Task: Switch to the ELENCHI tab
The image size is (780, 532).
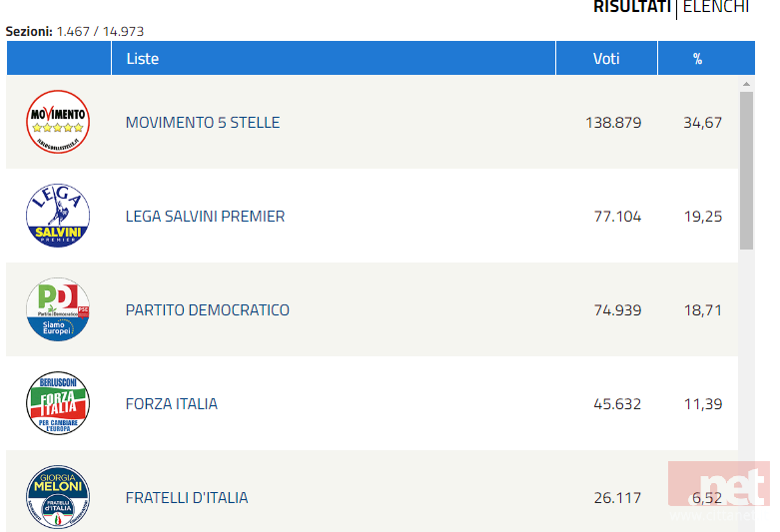Action: pyautogui.click(x=715, y=7)
